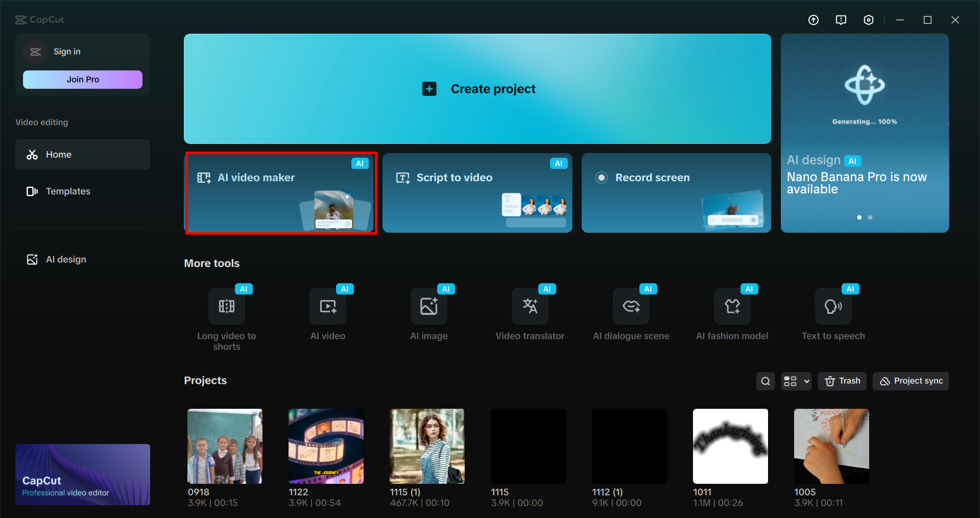Click the AI design sidebar icon
Image resolution: width=980 pixels, height=518 pixels.
point(32,259)
